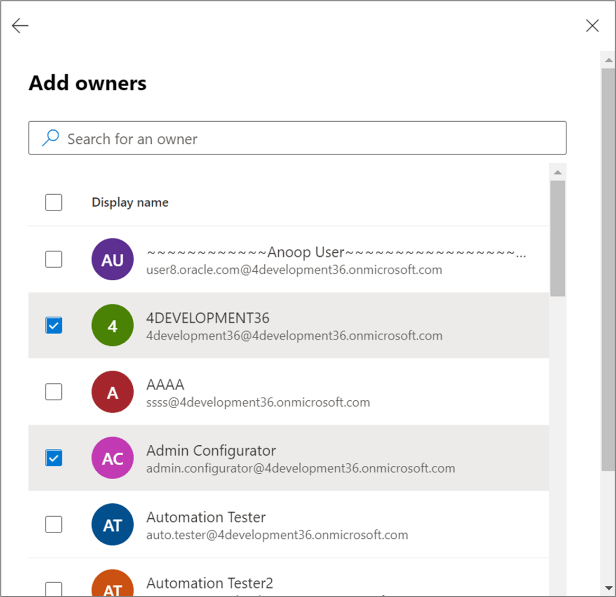Click the search magnifier icon
The image size is (616, 597).
coord(51,138)
